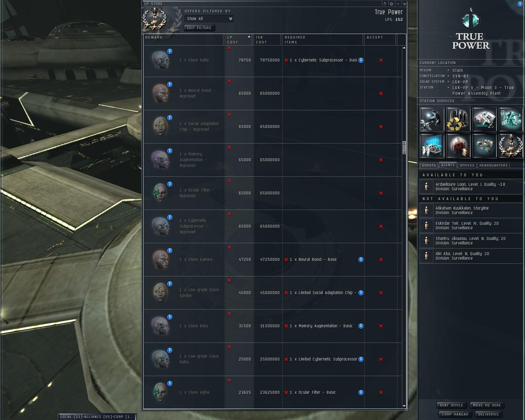
Task: Select the Headquarters tab
Action: pyautogui.click(x=493, y=165)
